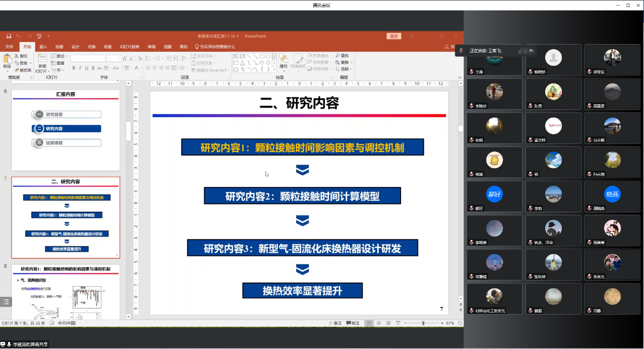Screen dimensions: 644x349
Task: Select slide 6 thumbnail 汇报内容
Action: click(x=65, y=130)
